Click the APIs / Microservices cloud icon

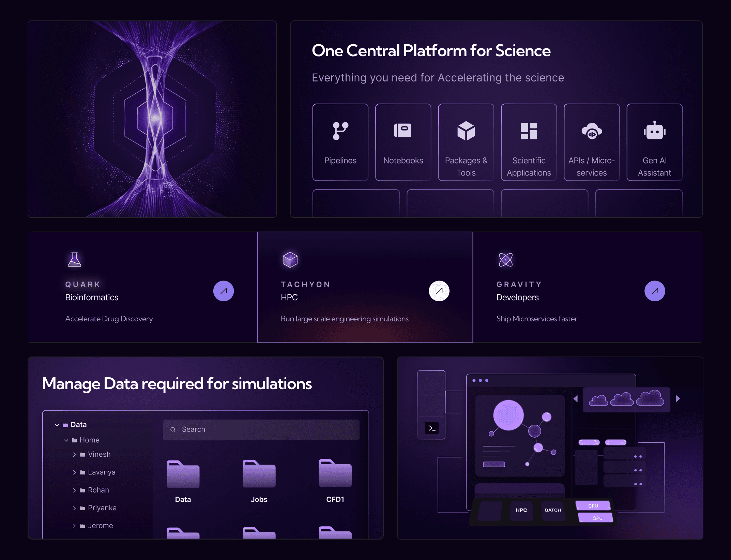pos(592,131)
